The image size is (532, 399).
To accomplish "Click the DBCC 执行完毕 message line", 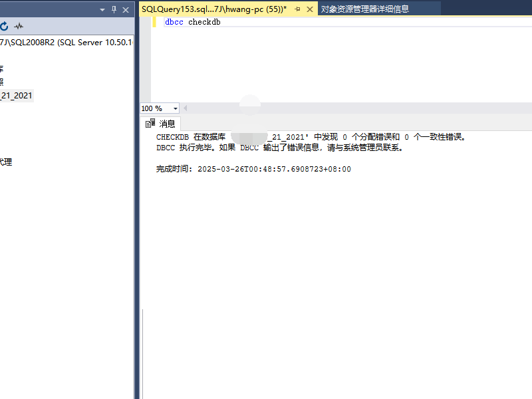I will pyautogui.click(x=280, y=148).
